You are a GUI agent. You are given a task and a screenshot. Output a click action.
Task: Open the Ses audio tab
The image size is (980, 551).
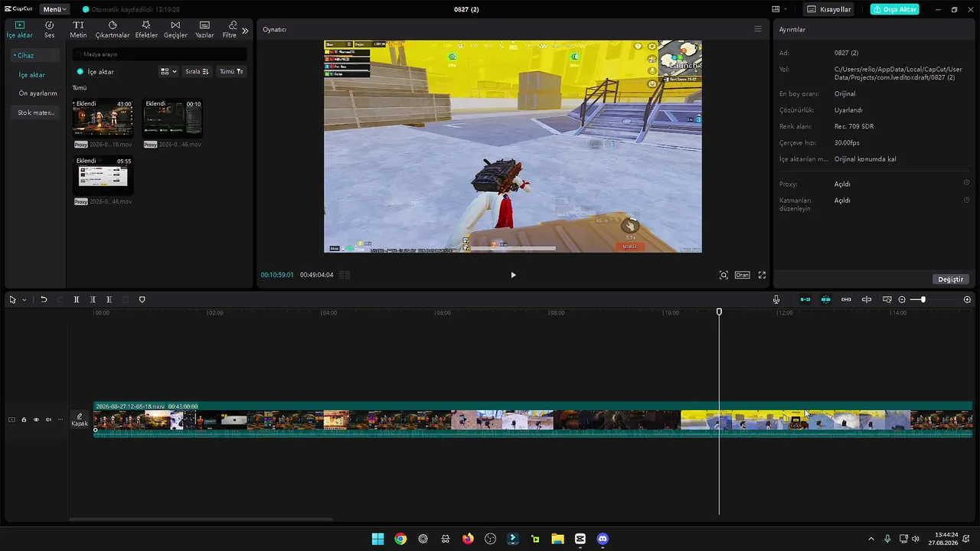[49, 30]
